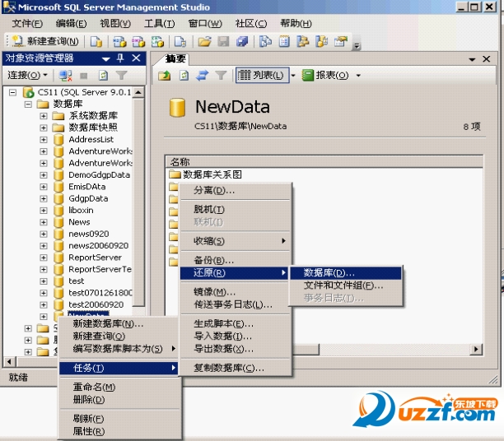This screenshot has width=504, height=441.
Task: Click the Disconnect icon in Object Explorer
Action: point(66,76)
